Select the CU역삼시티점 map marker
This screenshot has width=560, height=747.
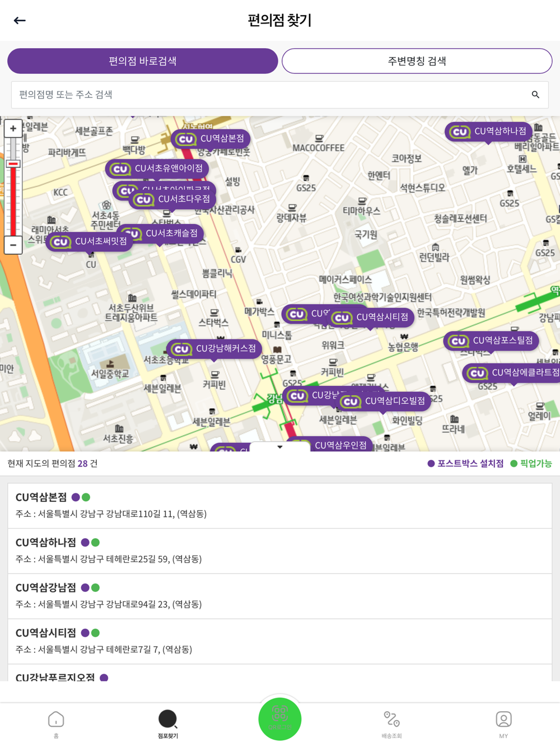pyautogui.click(x=371, y=318)
